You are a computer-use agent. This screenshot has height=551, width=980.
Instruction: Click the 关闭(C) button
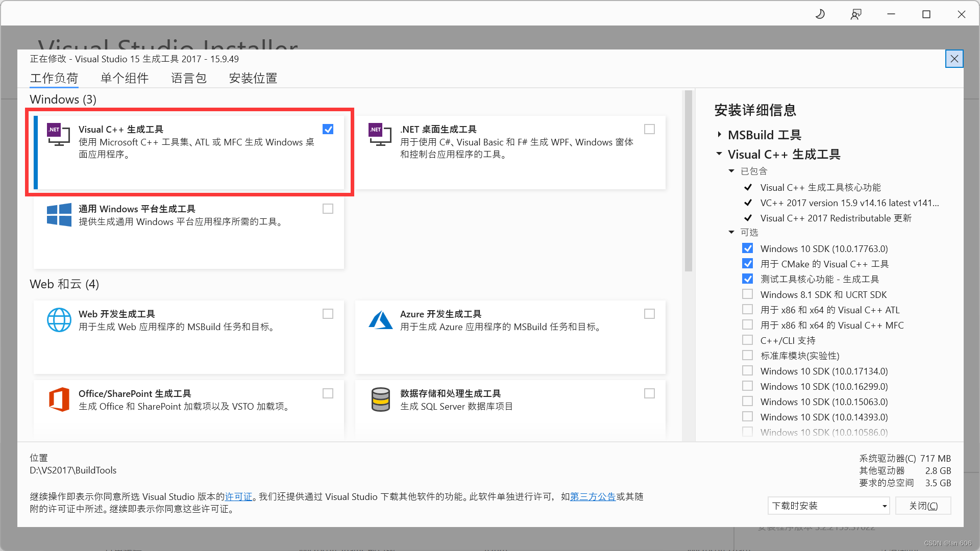pos(923,506)
